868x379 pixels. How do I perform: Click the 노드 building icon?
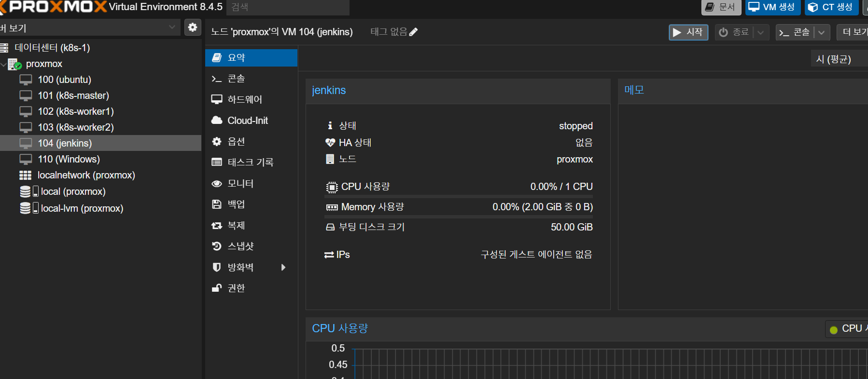[330, 159]
